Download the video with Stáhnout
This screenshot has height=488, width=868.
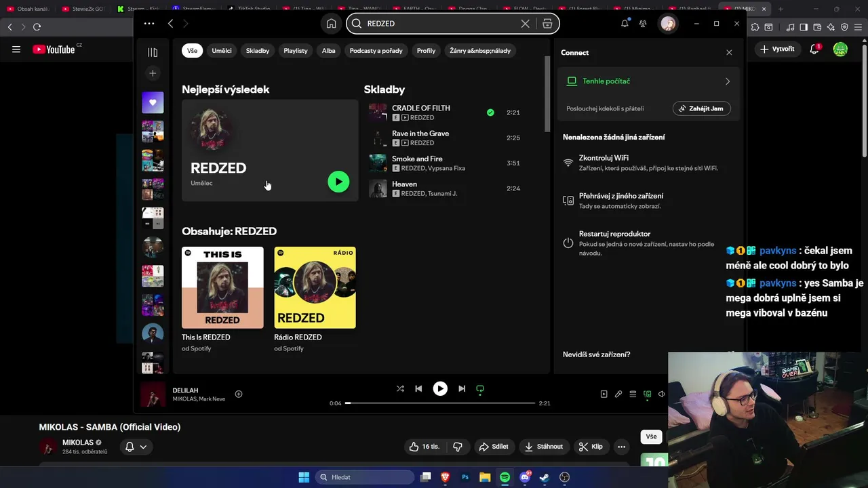coord(544,447)
